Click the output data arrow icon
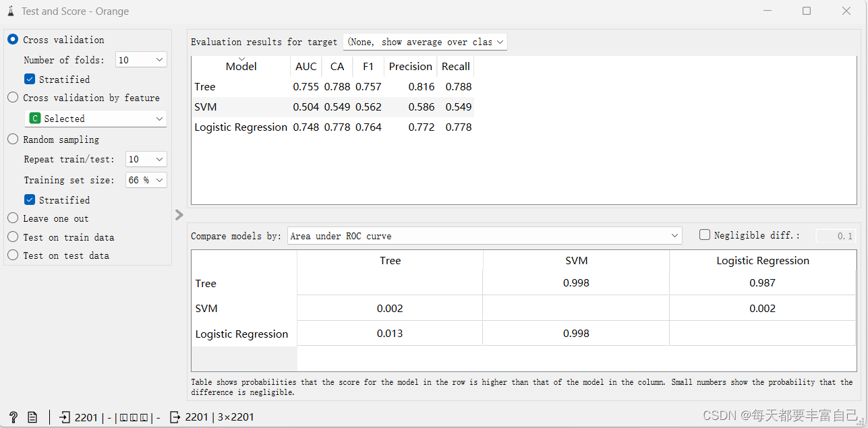The height and width of the screenshot is (428, 868). click(175, 417)
